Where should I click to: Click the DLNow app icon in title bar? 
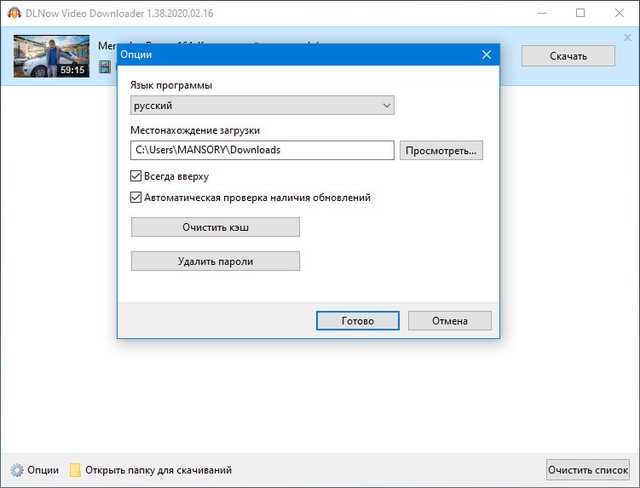(12, 13)
